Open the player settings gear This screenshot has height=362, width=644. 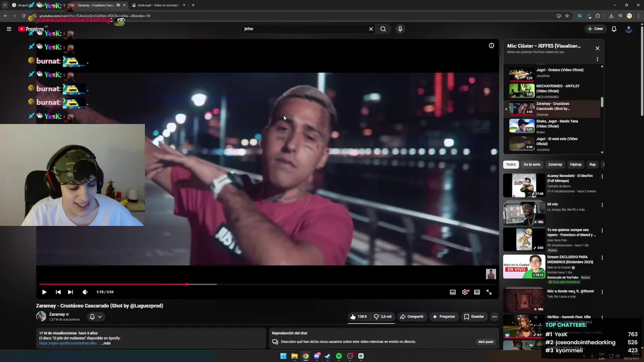coord(465,292)
